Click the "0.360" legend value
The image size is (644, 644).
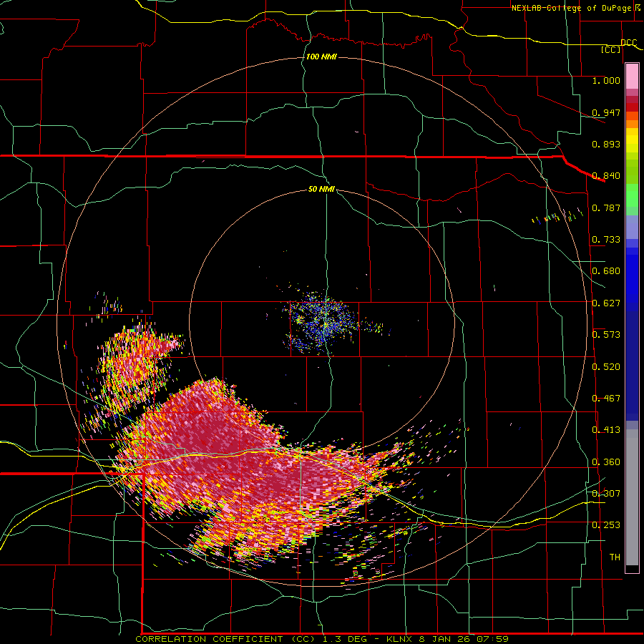(x=606, y=462)
